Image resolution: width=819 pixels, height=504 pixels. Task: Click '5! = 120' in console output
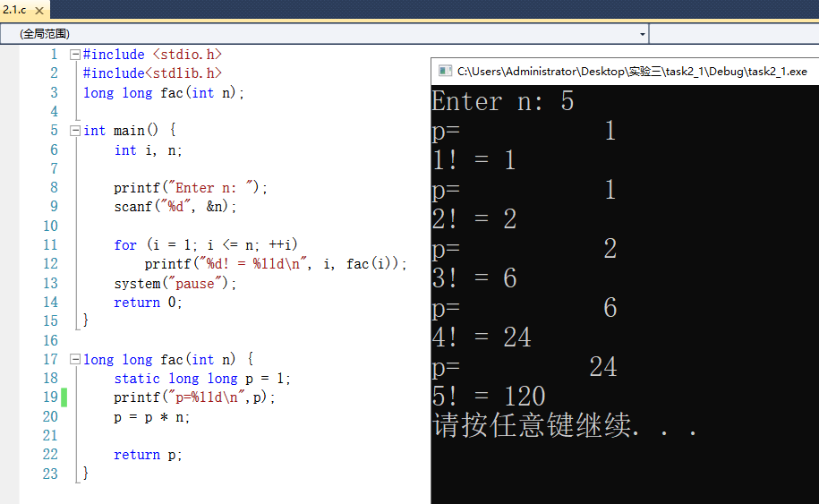(x=489, y=396)
